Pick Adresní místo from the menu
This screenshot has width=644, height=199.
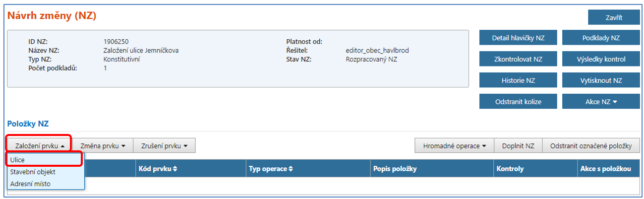(30, 184)
